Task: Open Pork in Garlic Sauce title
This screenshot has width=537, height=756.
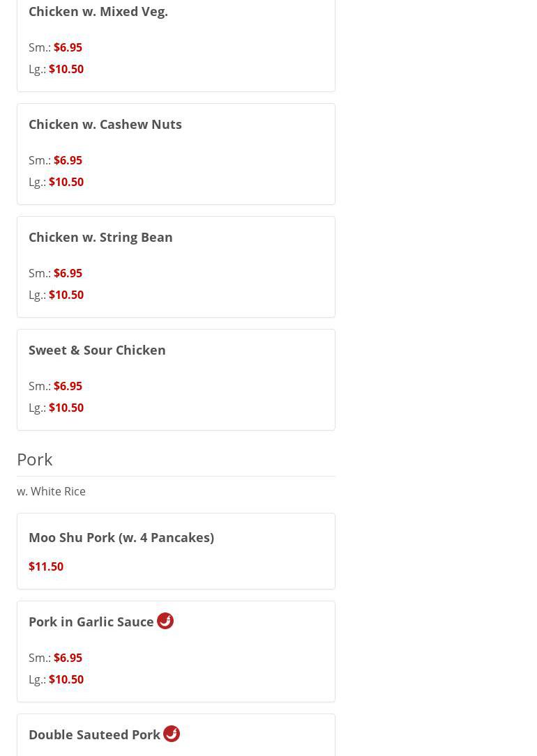Action: coord(91,622)
